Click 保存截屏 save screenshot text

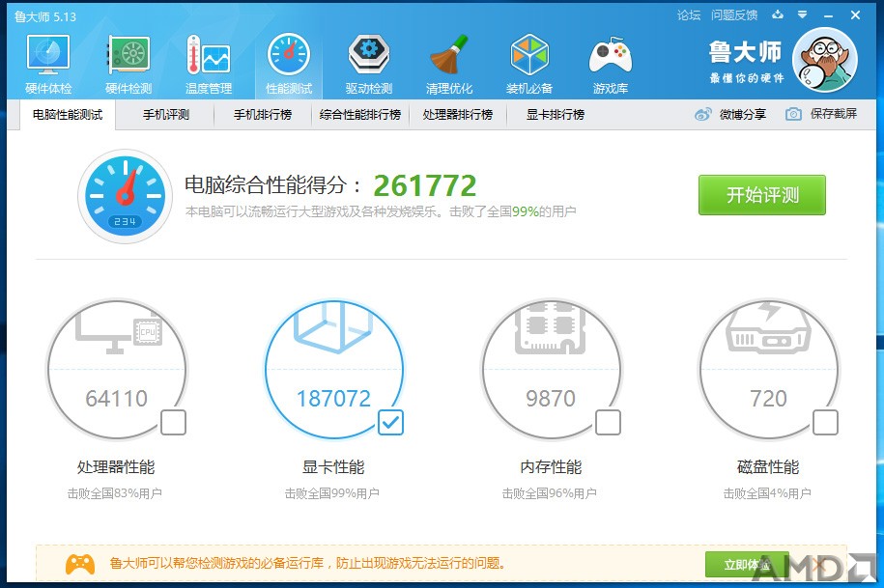[833, 114]
